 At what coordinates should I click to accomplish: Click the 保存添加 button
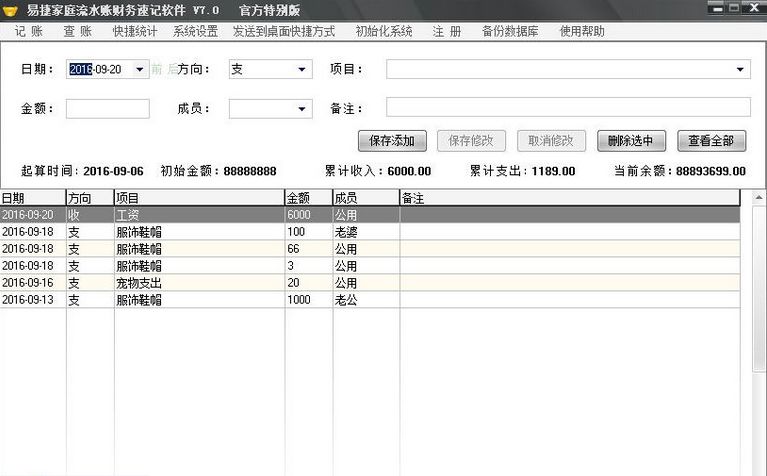coord(392,141)
